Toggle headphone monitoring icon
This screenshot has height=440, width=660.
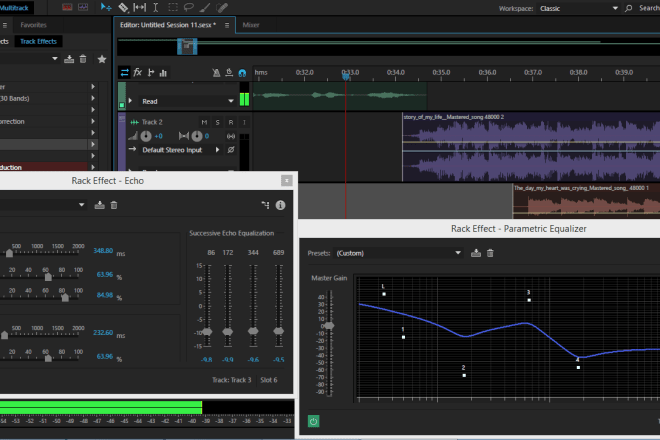point(242,73)
